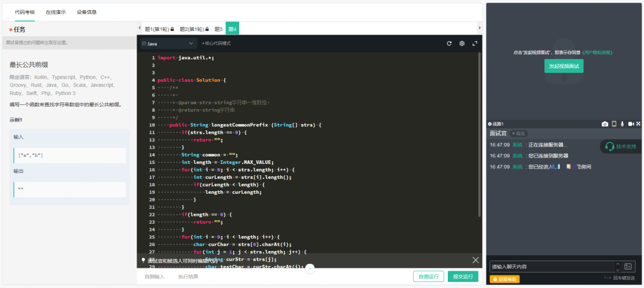
Task: Click the 您已连接到服务器 system message
Action: pos(549,156)
